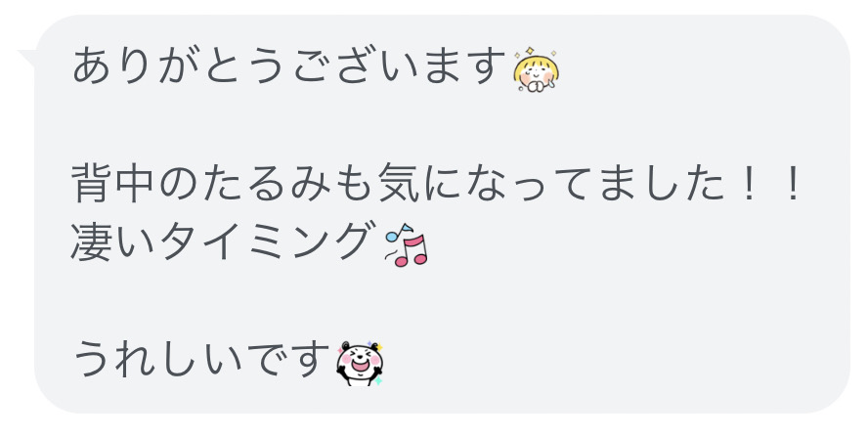
Task: Click the double exclamation marks ！！
Action: pyautogui.click(x=771, y=185)
